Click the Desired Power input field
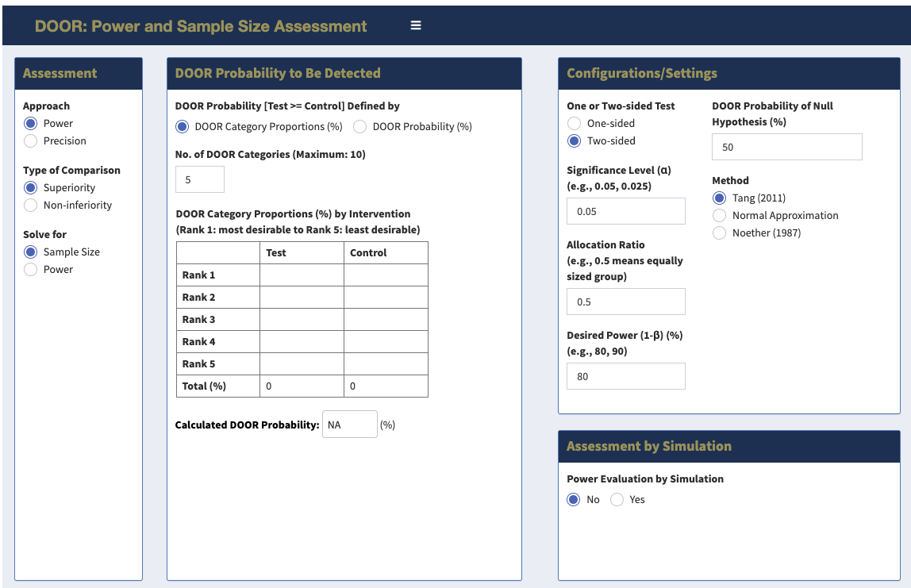Image resolution: width=911 pixels, height=588 pixels. click(625, 376)
